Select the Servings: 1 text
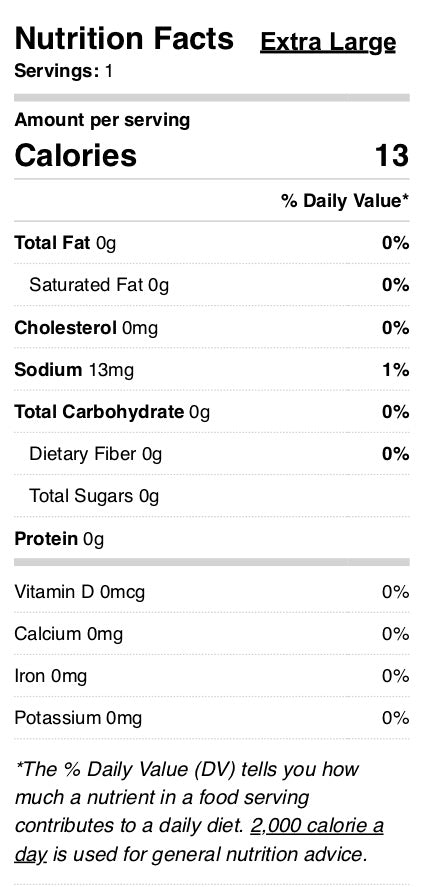Screen dimensions: 421x887 (x=63, y=72)
